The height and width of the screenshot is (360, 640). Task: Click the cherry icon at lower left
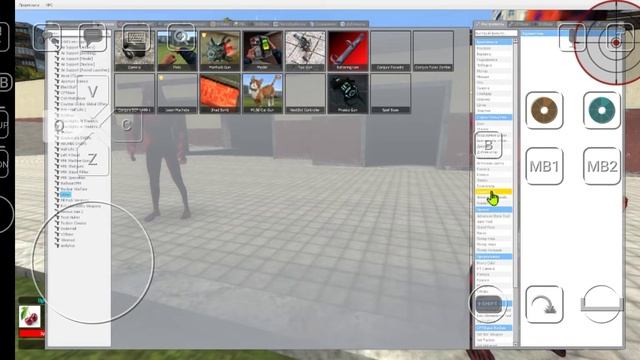coord(30,317)
